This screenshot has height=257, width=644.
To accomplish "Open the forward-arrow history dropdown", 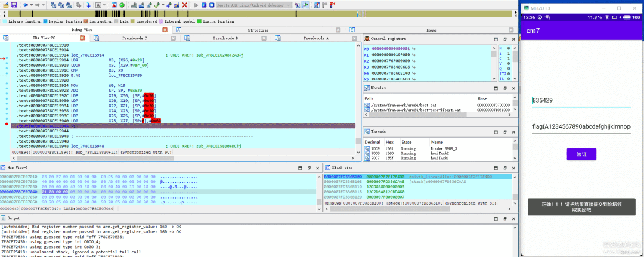I will click(x=43, y=5).
